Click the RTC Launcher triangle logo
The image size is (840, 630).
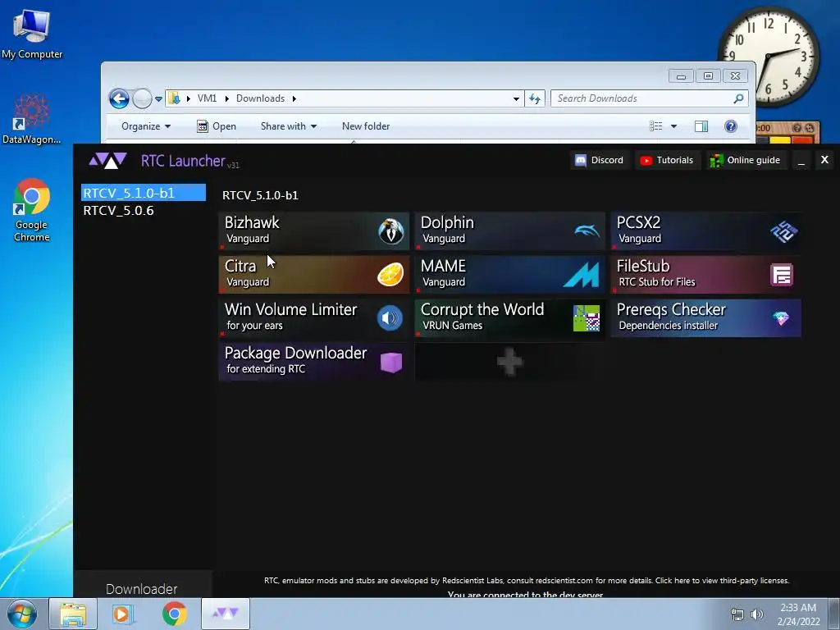[x=107, y=161]
